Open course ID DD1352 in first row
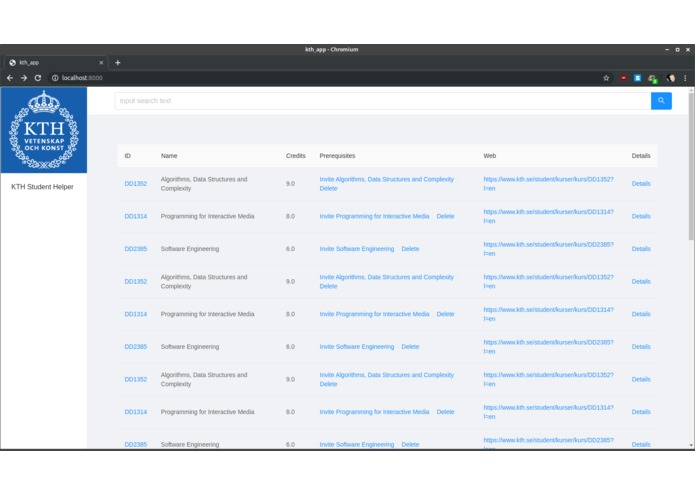Screen dimensions: 695x494 136,184
